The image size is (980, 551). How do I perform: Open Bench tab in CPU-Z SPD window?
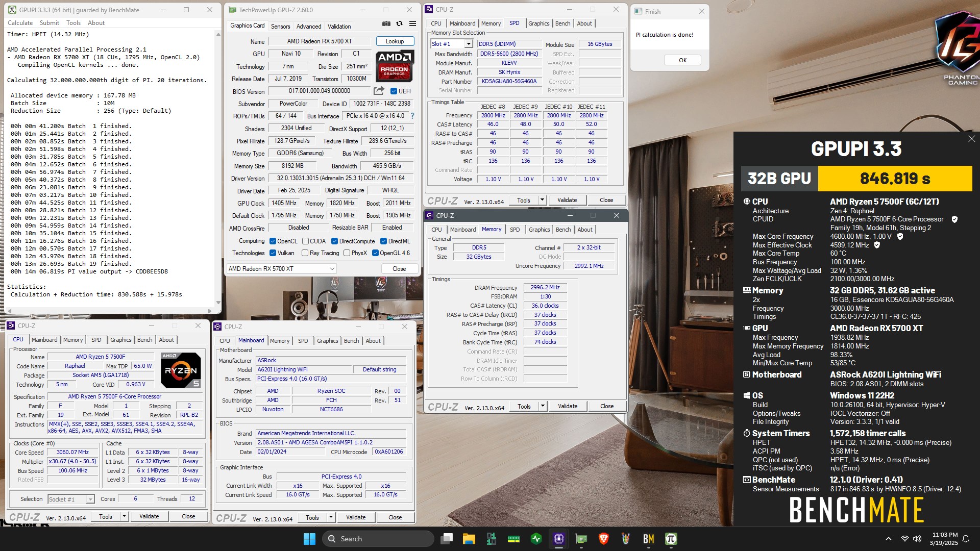562,23
